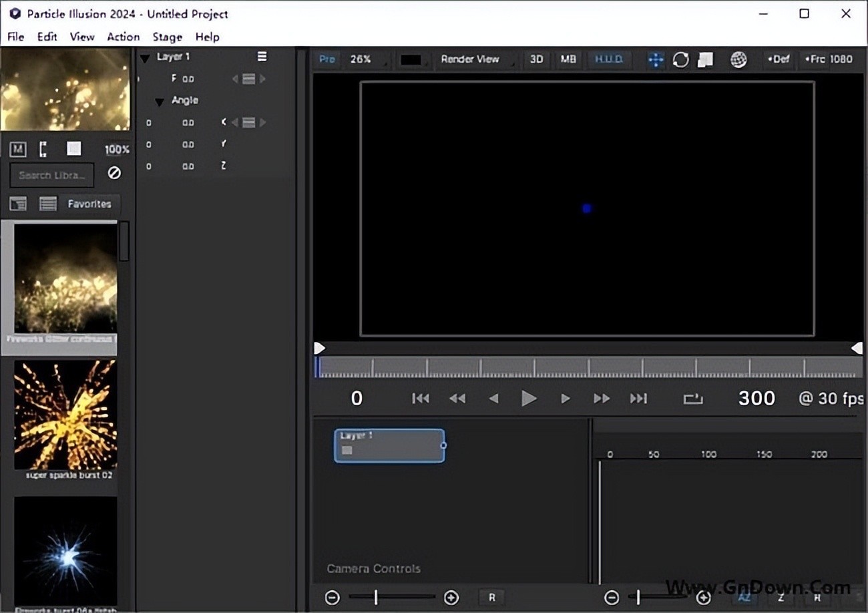Toggle MB motion blur button
This screenshot has width=868, height=613.
[568, 59]
